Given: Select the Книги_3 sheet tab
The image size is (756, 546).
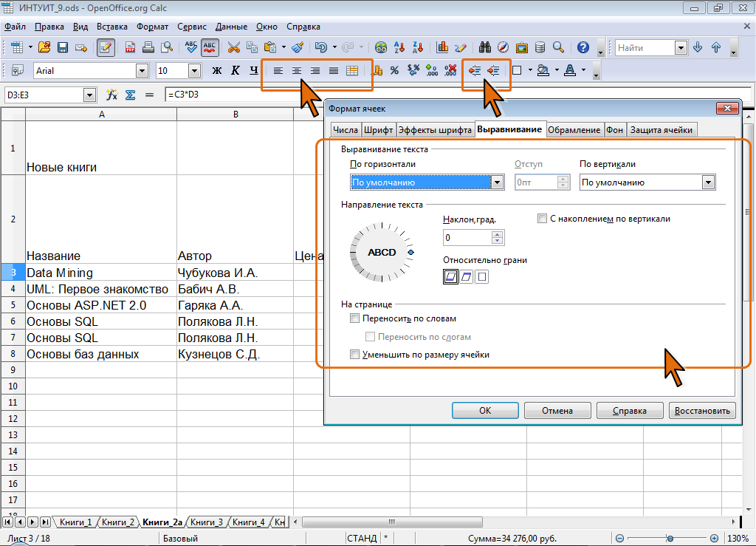Looking at the screenshot, I should 207,522.
